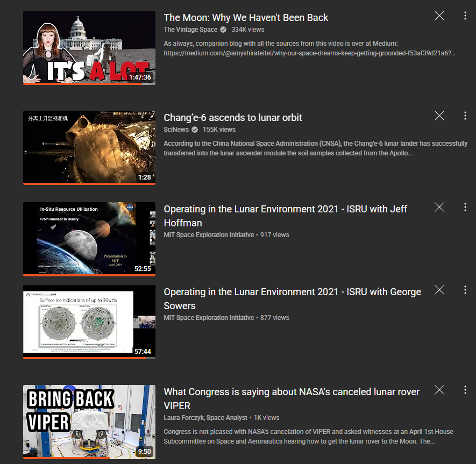Viewport: 476px width, 464px height.
Task: Visit MIT Space Exploration Initiative channel on Sowers video
Action: (209, 318)
